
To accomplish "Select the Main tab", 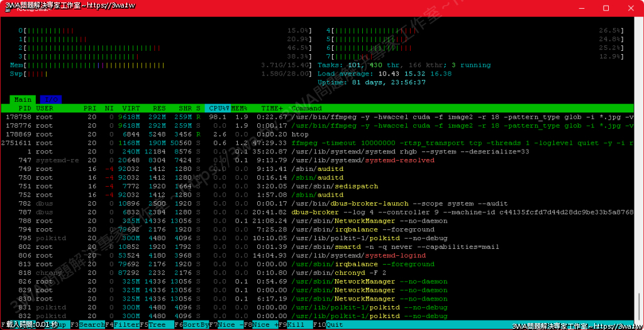I will pos(23,99).
